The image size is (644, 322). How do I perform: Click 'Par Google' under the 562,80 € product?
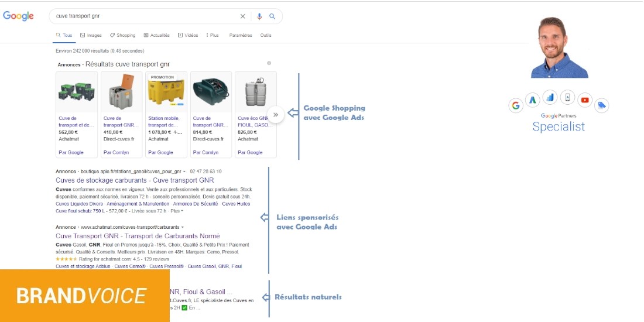pyautogui.click(x=71, y=152)
